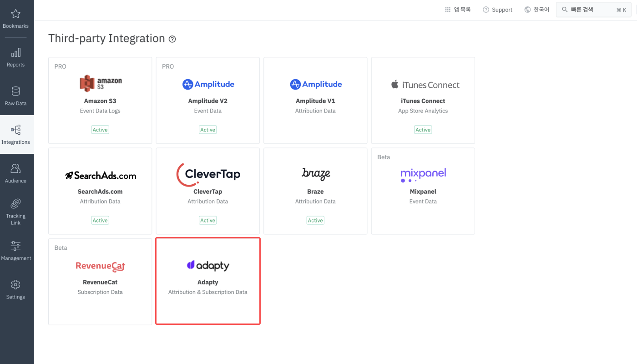Open the 한국어 language selector
Image resolution: width=637 pixels, height=364 pixels.
point(537,10)
